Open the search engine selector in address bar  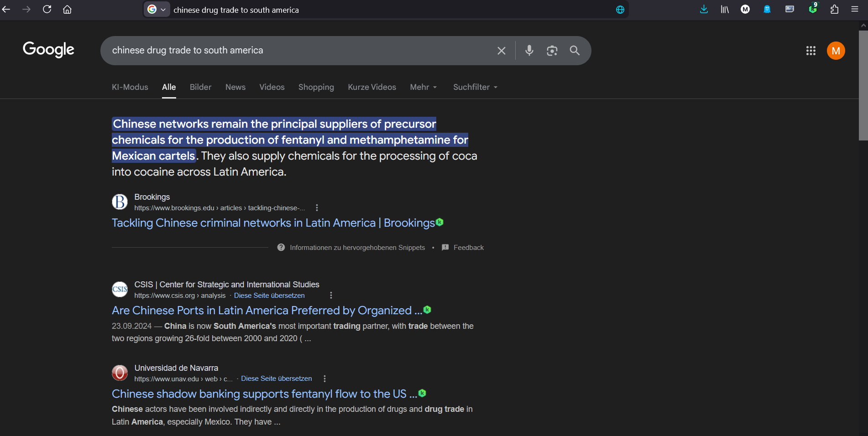[157, 10]
